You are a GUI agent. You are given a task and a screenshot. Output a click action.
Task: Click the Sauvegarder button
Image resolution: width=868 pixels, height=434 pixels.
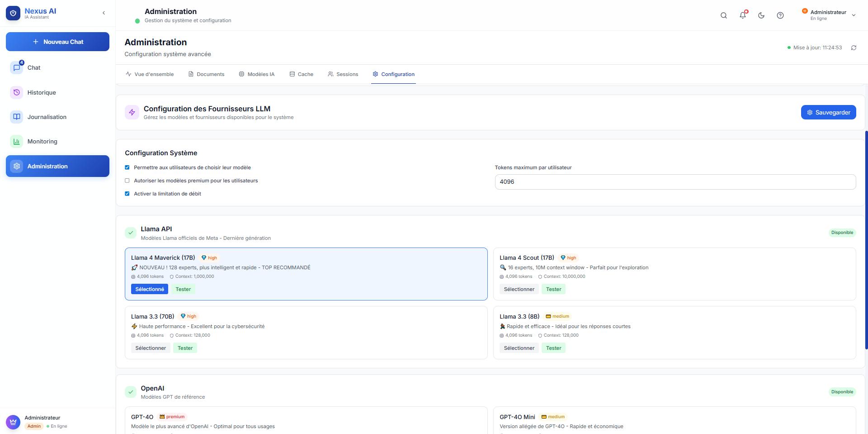(828, 112)
